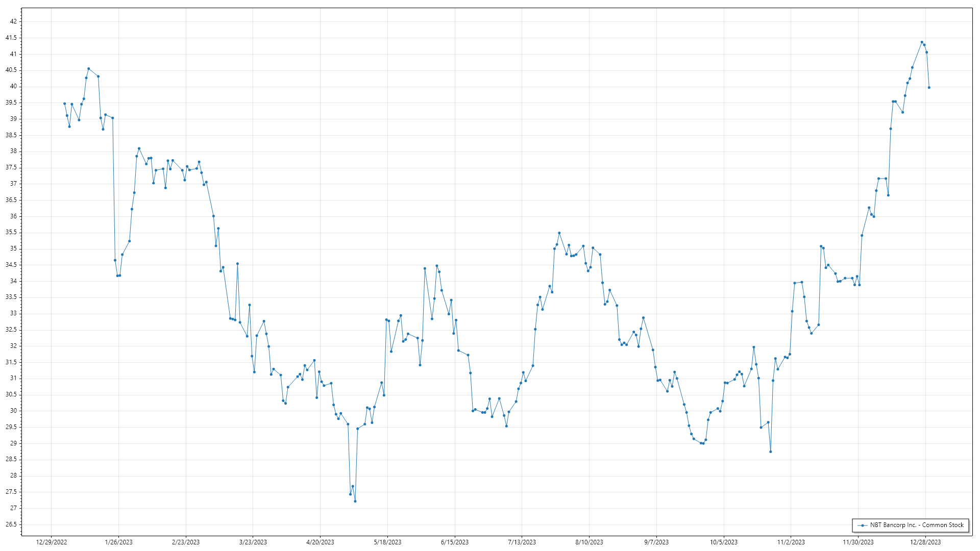Image resolution: width=980 pixels, height=551 pixels.
Task: Click the 6/15/2023 x-axis date label
Action: click(454, 542)
